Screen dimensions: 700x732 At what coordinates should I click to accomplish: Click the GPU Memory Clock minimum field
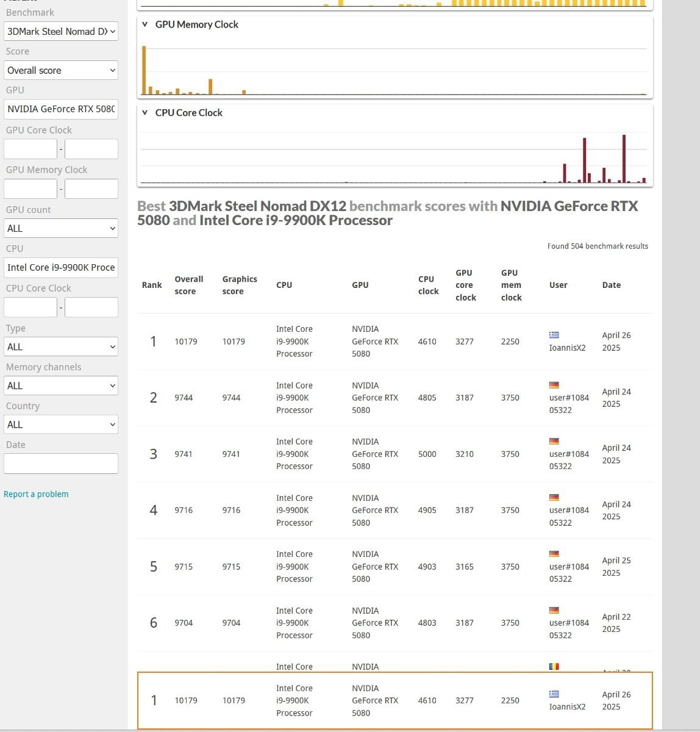click(x=30, y=188)
